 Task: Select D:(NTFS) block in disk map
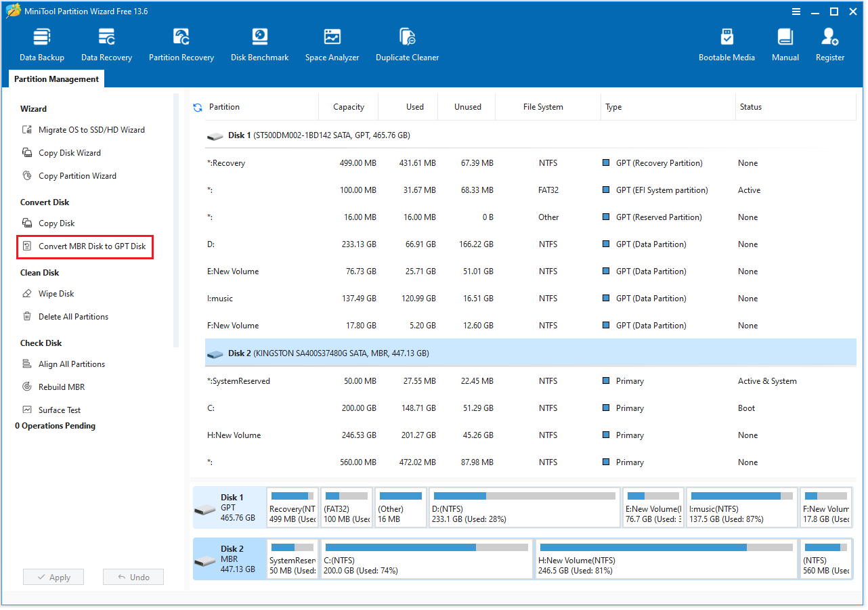coord(525,507)
